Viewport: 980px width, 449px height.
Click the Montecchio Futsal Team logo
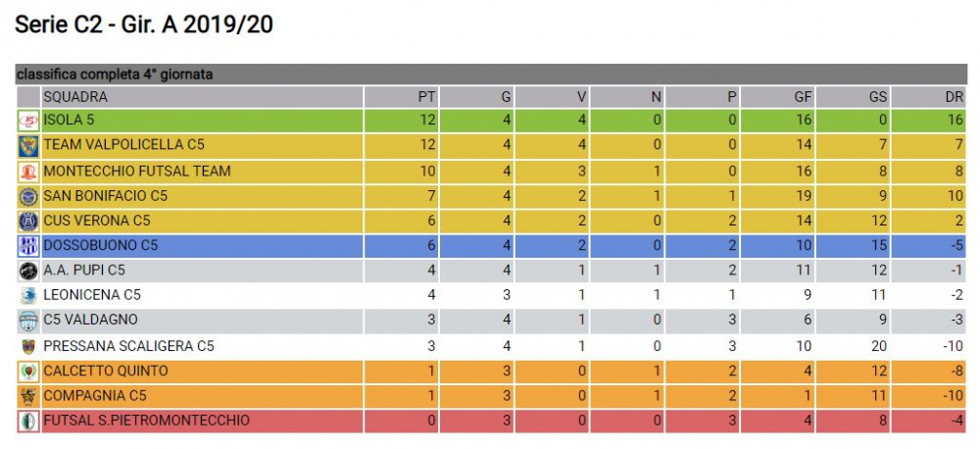(x=28, y=171)
